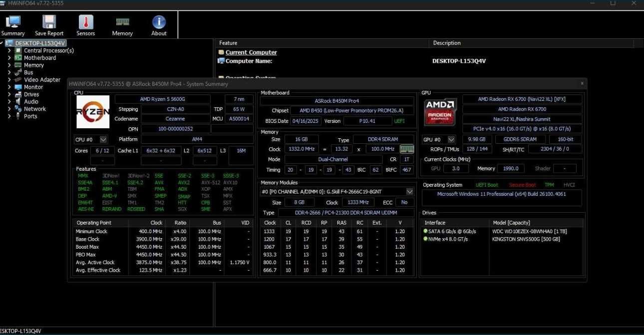Click the Current Computer heading link

coord(251,52)
